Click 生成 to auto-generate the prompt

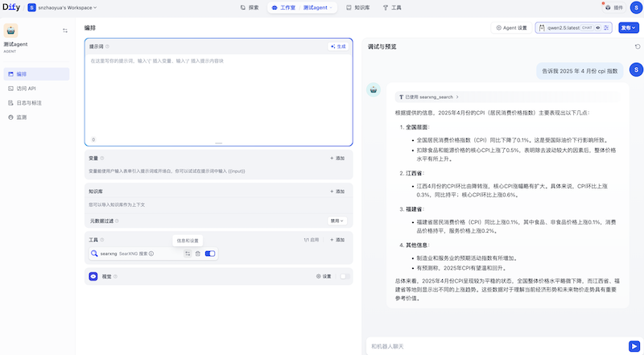coord(337,47)
